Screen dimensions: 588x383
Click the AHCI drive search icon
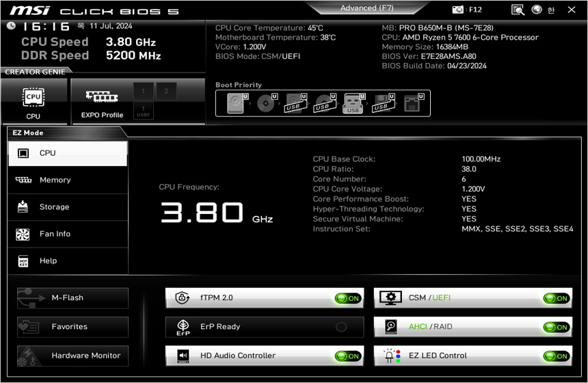(391, 327)
